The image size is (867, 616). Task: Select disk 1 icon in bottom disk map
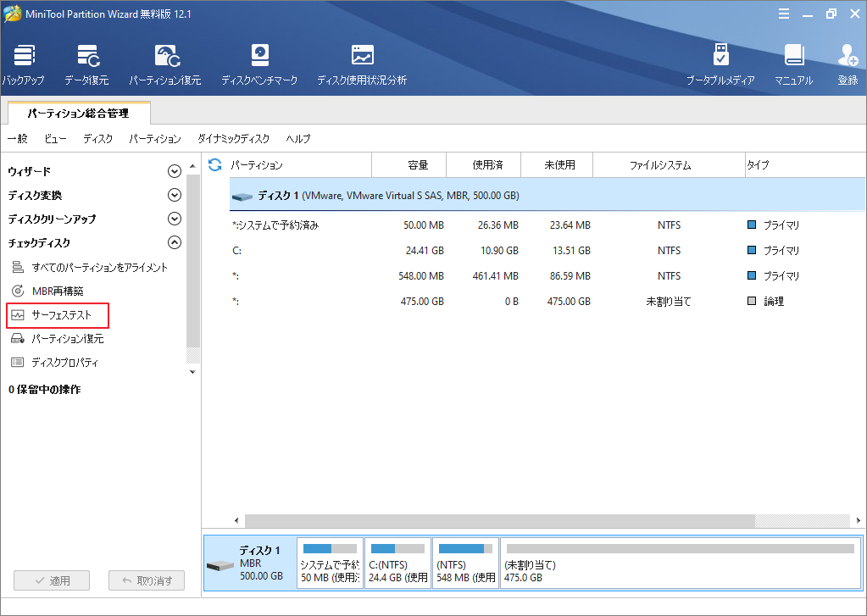(x=220, y=566)
